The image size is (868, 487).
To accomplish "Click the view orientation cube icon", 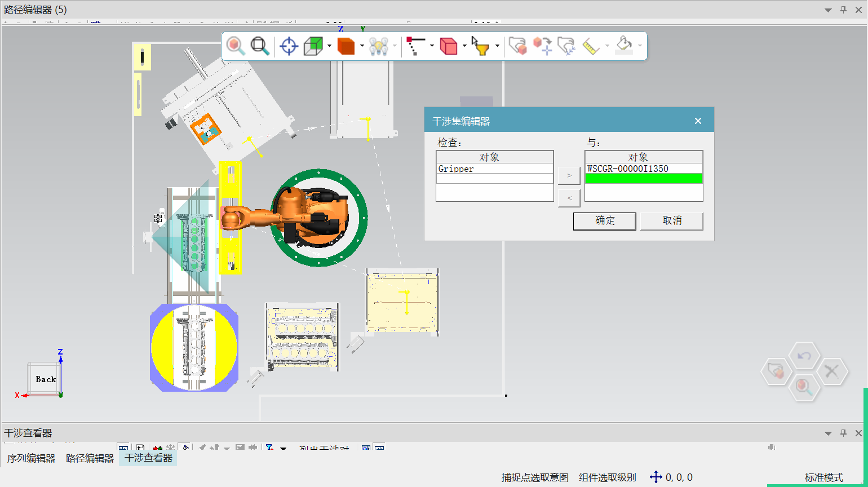I will coord(313,46).
